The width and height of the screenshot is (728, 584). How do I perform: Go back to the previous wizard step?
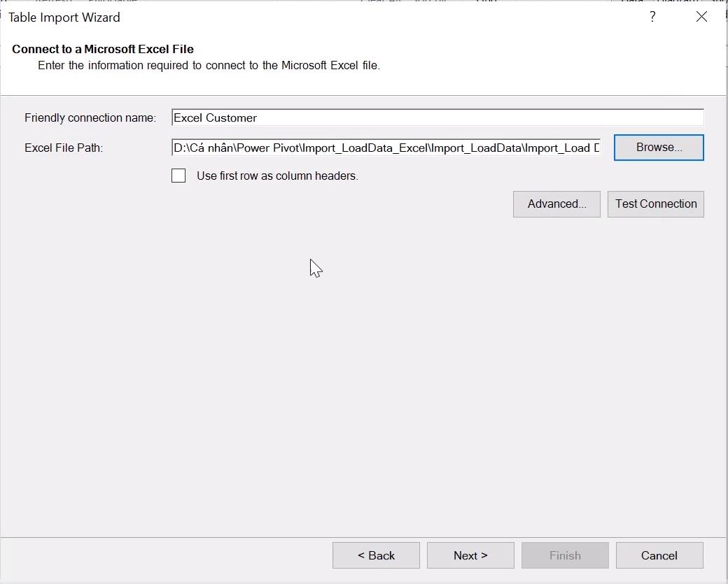(x=376, y=555)
